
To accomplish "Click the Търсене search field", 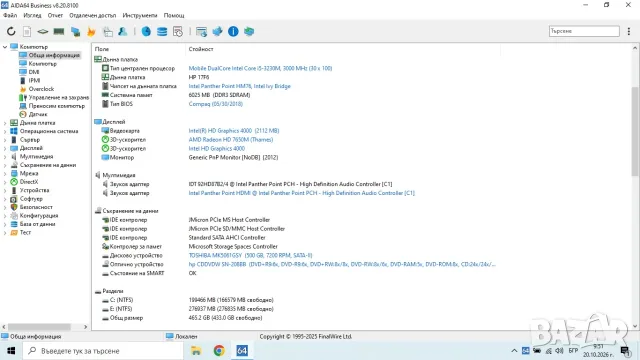I will click(584, 31).
